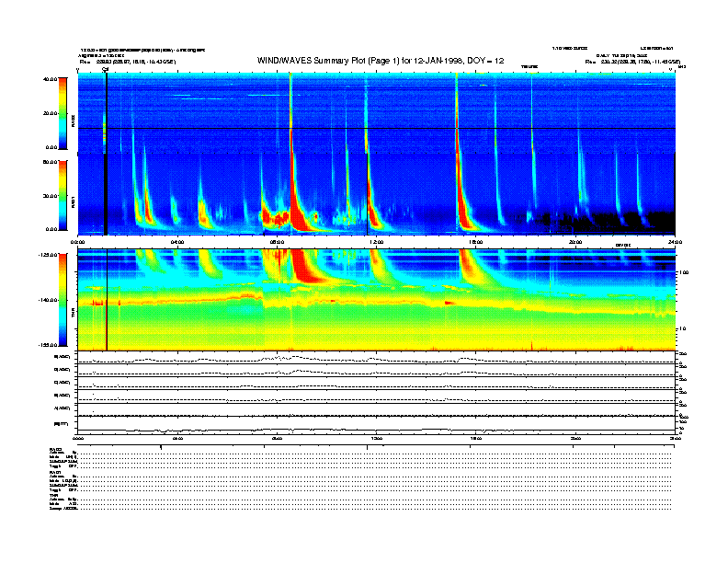The width and height of the screenshot is (728, 563).
Task: Select the TNR color scale bar
Action: pyautogui.click(x=63, y=300)
